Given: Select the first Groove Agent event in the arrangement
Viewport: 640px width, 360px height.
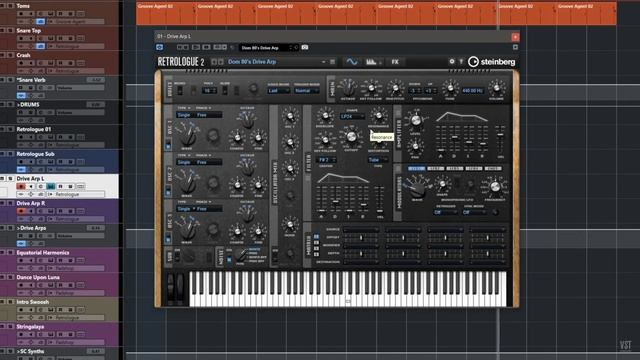Looking at the screenshot, I should (x=166, y=13).
